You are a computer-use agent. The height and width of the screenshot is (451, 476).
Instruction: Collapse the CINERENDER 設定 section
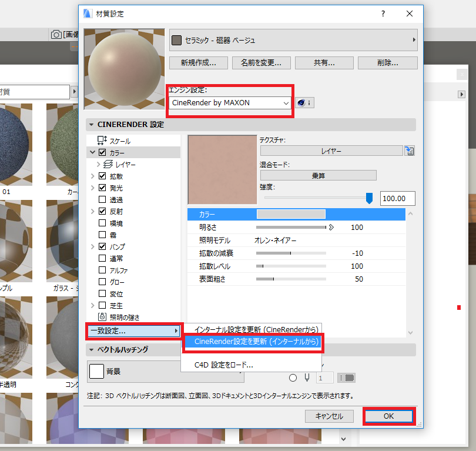[91, 125]
